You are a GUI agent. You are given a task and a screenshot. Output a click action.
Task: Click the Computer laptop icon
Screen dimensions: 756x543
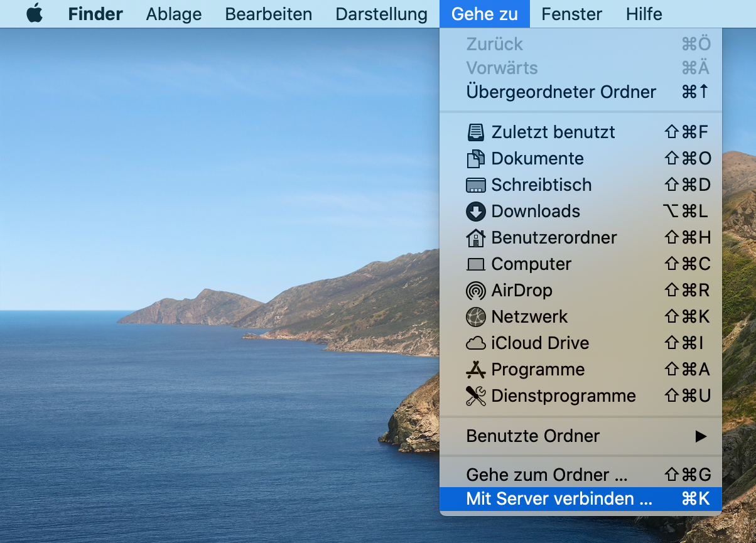476,264
